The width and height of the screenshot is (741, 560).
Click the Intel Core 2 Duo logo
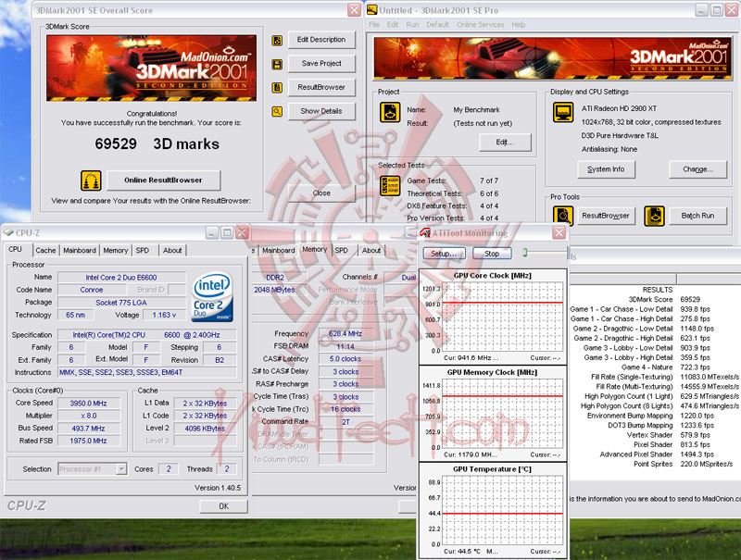pyautogui.click(x=212, y=297)
